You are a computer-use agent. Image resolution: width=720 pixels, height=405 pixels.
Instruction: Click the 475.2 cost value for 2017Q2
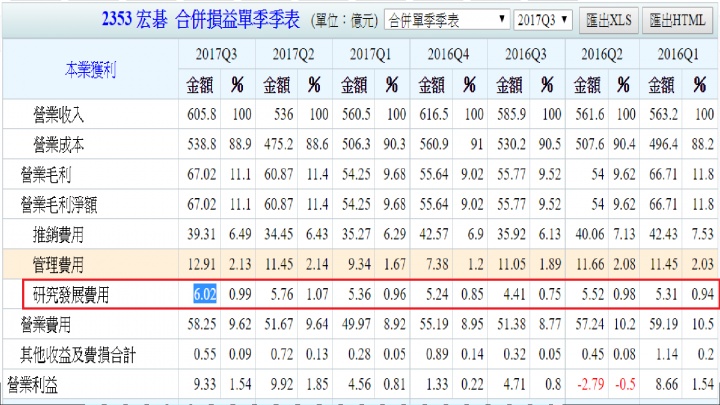pyautogui.click(x=278, y=144)
